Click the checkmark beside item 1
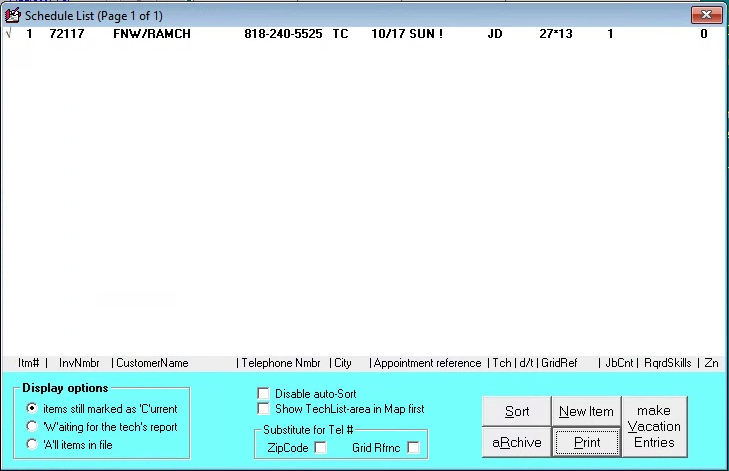Viewport: 729px width, 471px height. point(8,33)
